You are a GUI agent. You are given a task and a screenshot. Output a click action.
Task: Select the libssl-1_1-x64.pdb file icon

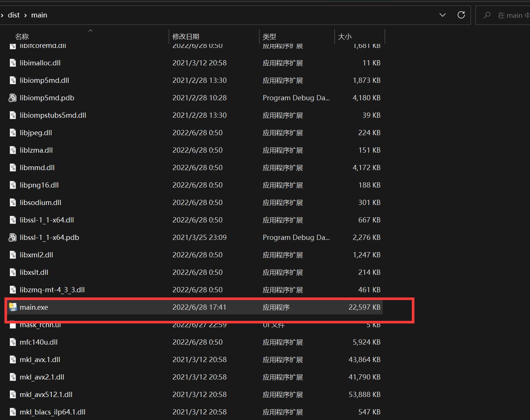[x=12, y=237]
